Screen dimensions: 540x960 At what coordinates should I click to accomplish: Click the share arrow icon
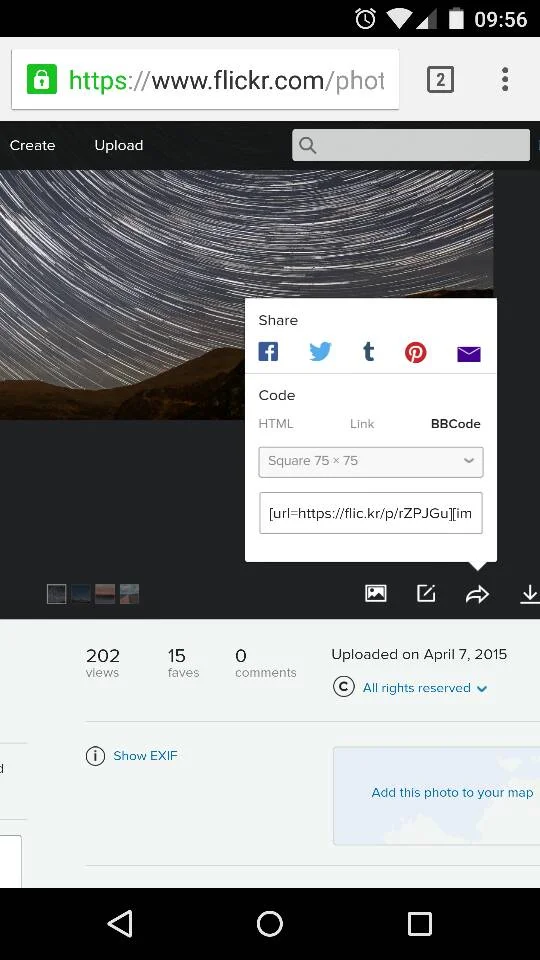[x=478, y=594]
